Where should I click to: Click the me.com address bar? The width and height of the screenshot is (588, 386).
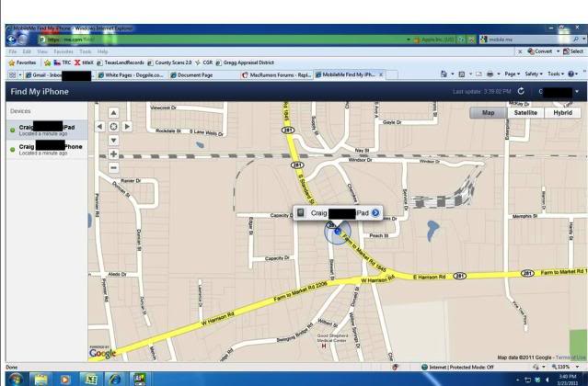click(x=221, y=40)
